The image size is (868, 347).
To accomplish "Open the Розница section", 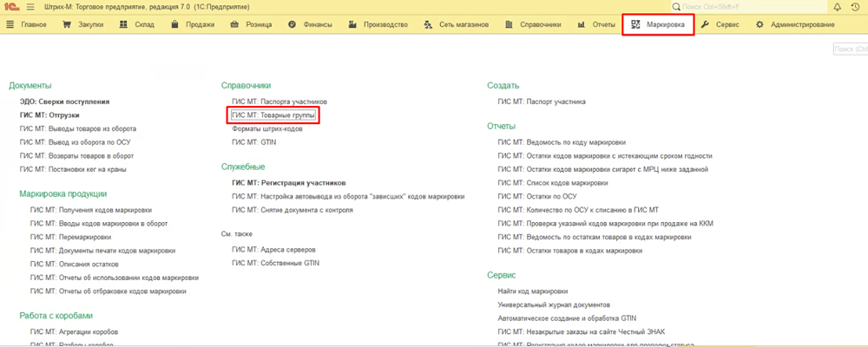I will coord(254,24).
